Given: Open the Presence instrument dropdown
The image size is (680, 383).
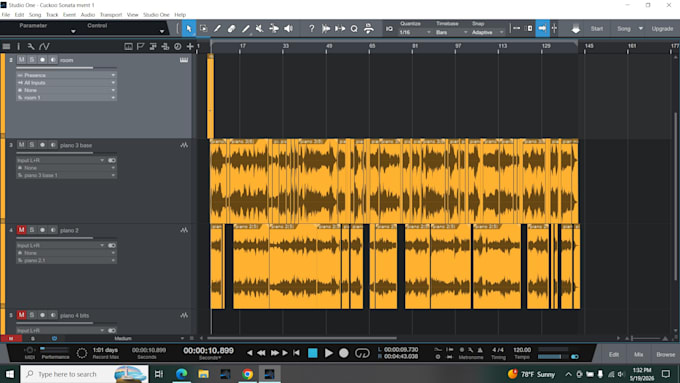Looking at the screenshot, I should pos(66,75).
